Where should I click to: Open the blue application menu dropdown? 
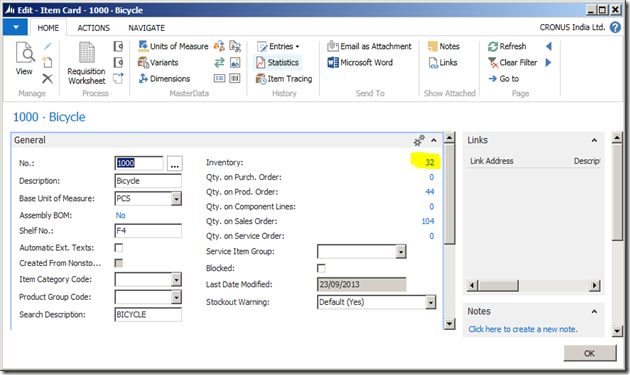click(15, 27)
